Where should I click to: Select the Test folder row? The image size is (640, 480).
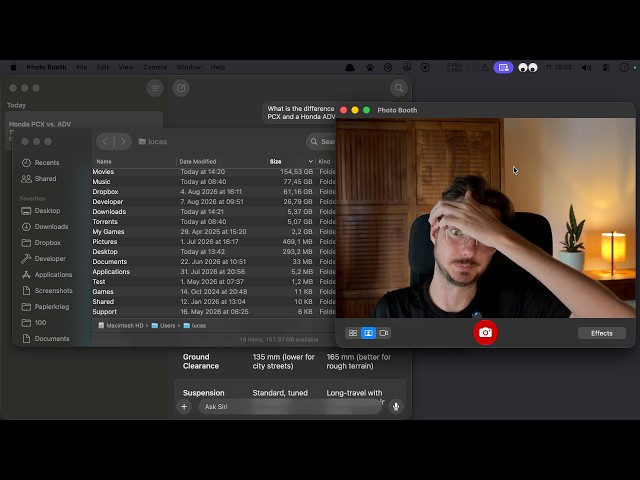tap(214, 282)
